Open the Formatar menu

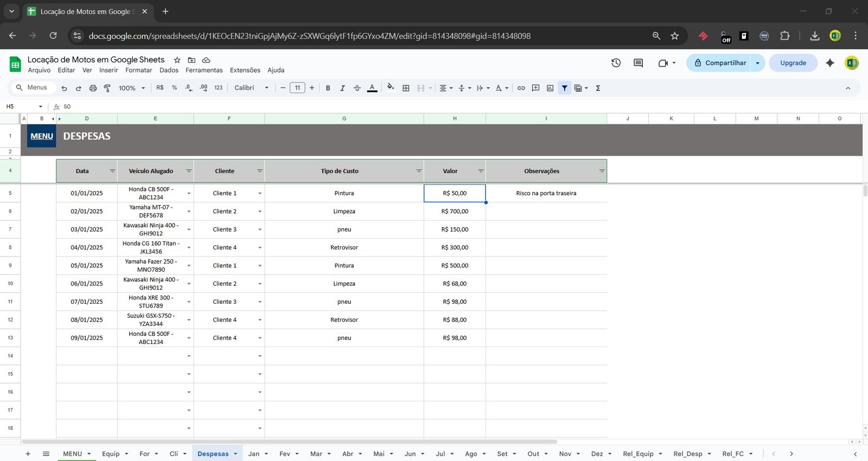tap(138, 70)
